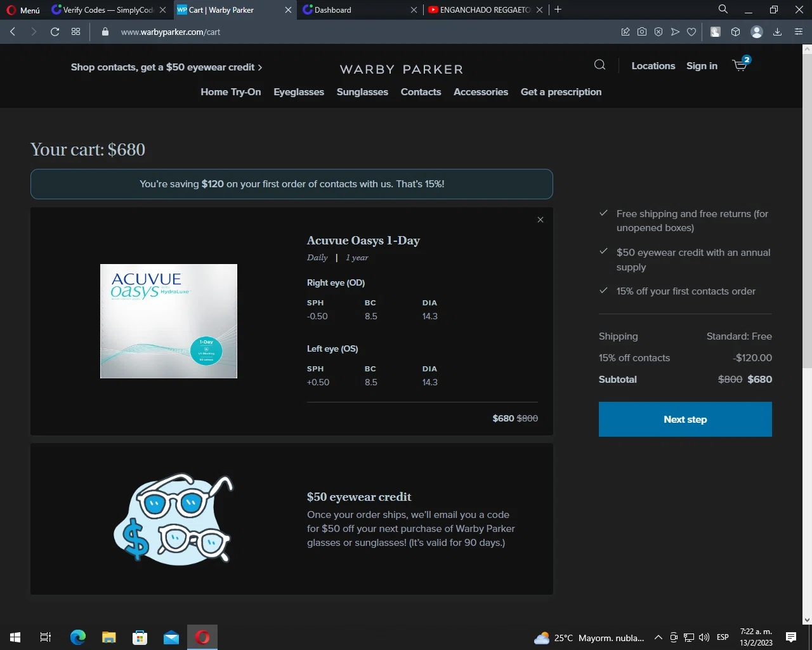Go forward in browser history
812x650 pixels.
[34, 32]
